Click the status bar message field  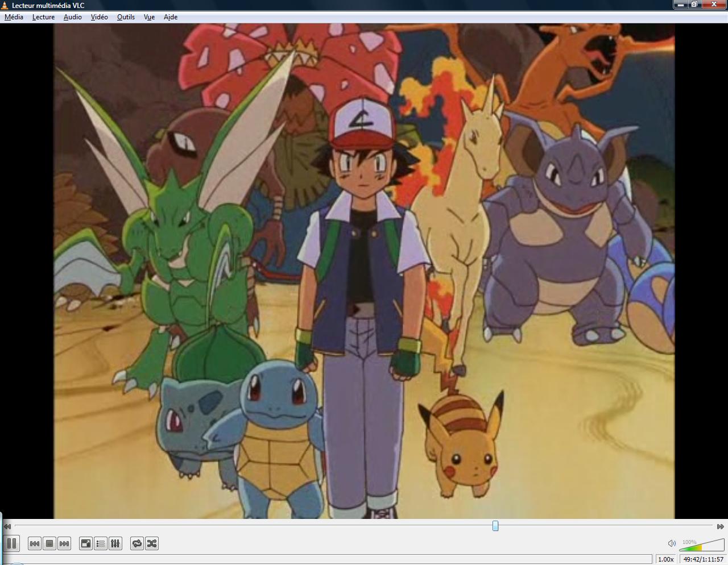(327, 559)
